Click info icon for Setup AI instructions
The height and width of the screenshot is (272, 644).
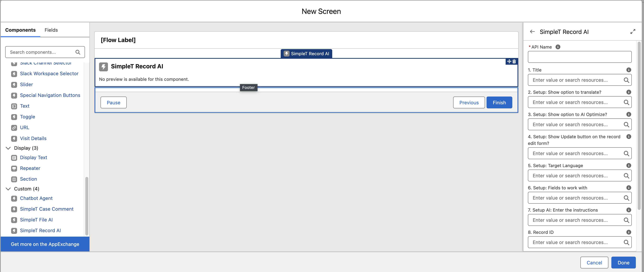point(628,210)
